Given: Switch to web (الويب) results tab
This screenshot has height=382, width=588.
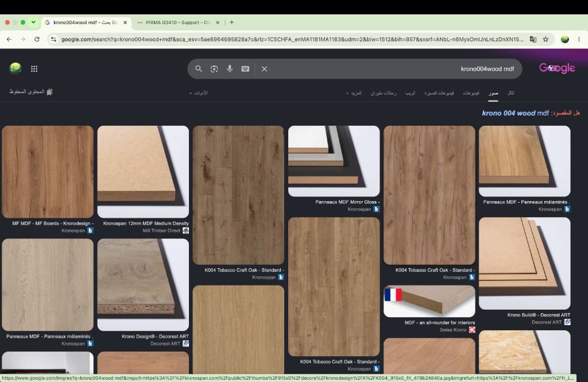Looking at the screenshot, I should [x=410, y=92].
